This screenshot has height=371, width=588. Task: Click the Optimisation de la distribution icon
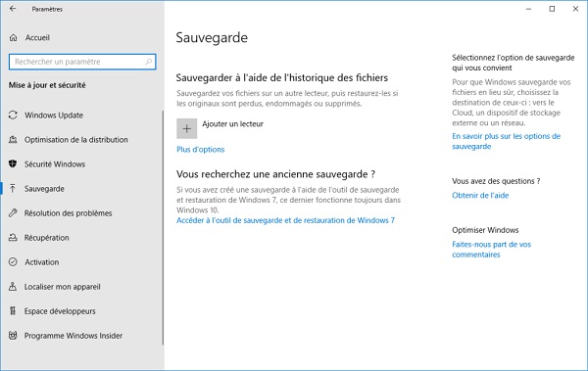(x=13, y=140)
